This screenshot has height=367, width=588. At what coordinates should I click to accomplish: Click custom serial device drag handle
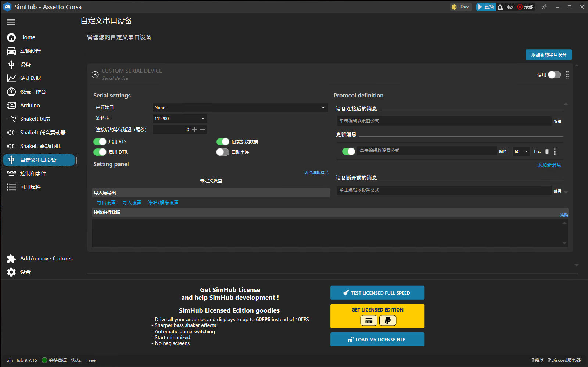[567, 75]
